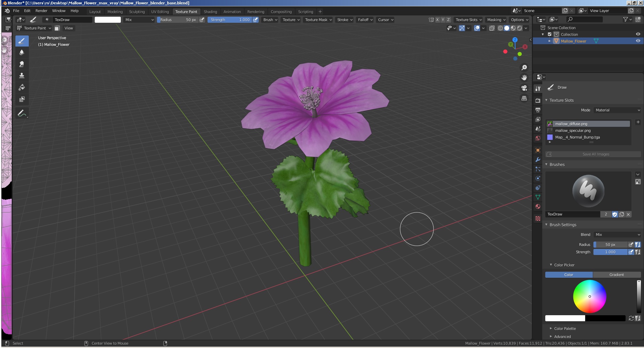Open the Output properties tab icon
Viewport: 644px width, 348px height.
tap(538, 110)
